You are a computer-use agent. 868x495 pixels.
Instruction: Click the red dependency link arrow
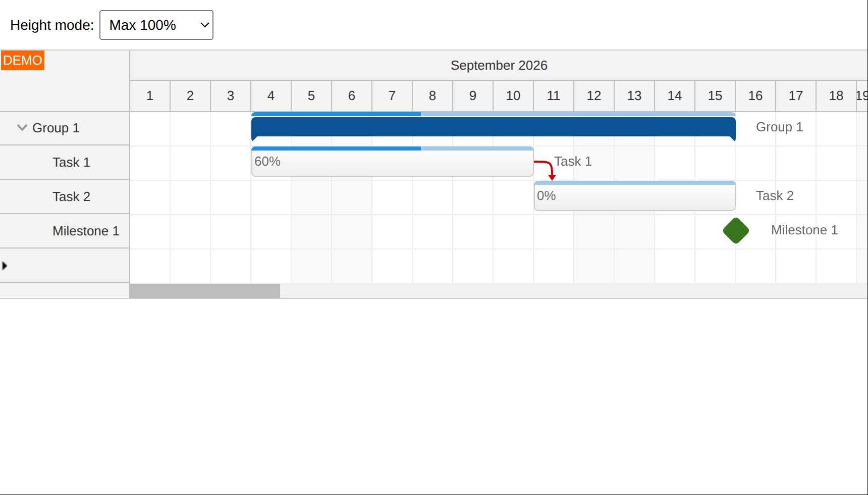(546, 170)
